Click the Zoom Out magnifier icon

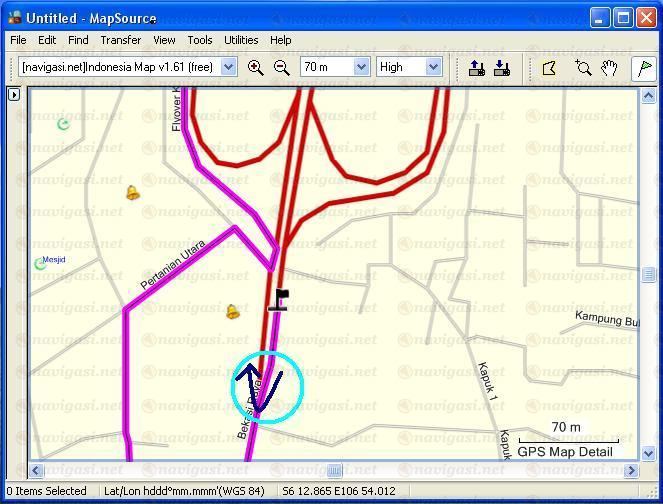[x=281, y=67]
